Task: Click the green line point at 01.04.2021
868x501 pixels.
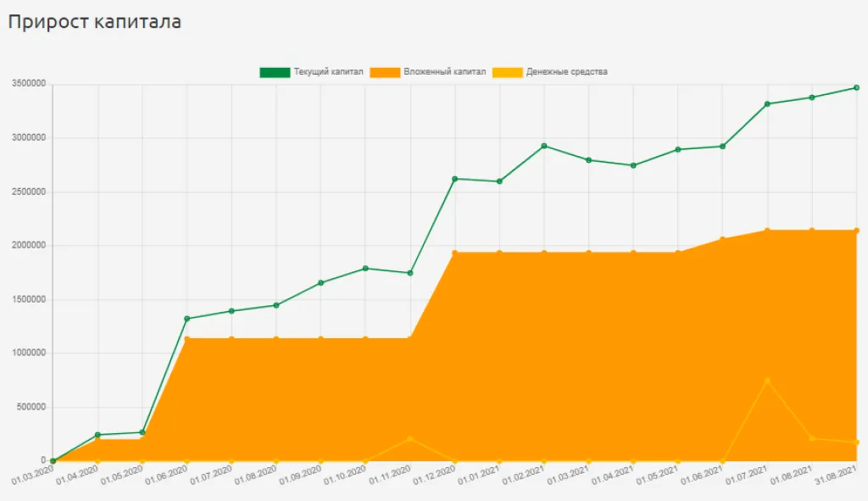Action: [x=633, y=165]
